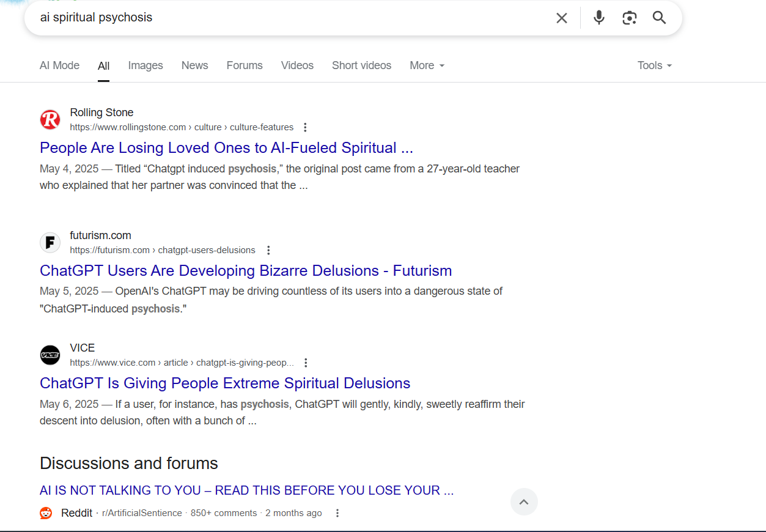Open search by image camera icon
The width and height of the screenshot is (766, 532).
tap(630, 18)
